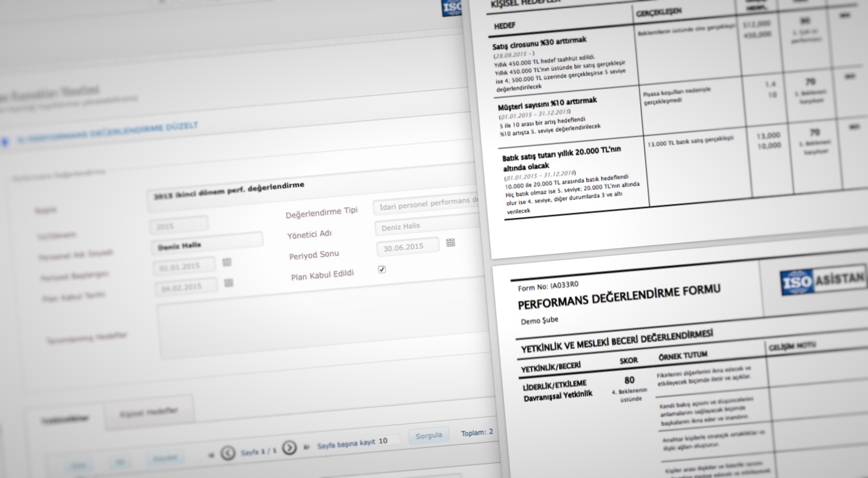Screen dimensions: 868x478
Task: Click the Personel Adı Soyadı field
Action: coord(206,244)
